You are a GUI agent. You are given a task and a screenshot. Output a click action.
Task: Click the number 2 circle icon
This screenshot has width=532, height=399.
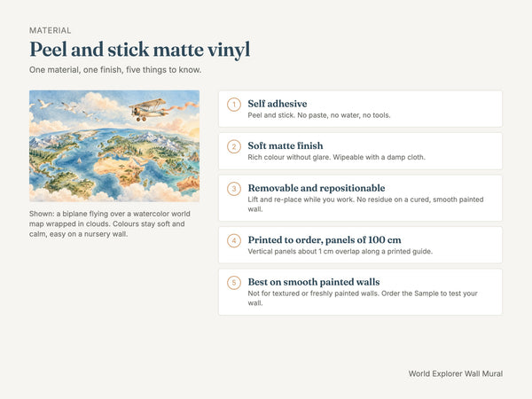pos(234,146)
